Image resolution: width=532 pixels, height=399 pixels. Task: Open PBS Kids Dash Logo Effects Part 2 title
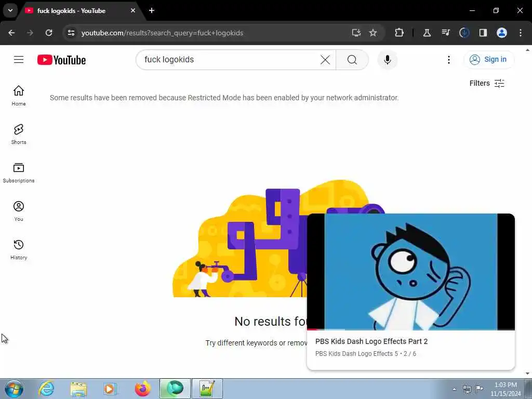click(371, 341)
